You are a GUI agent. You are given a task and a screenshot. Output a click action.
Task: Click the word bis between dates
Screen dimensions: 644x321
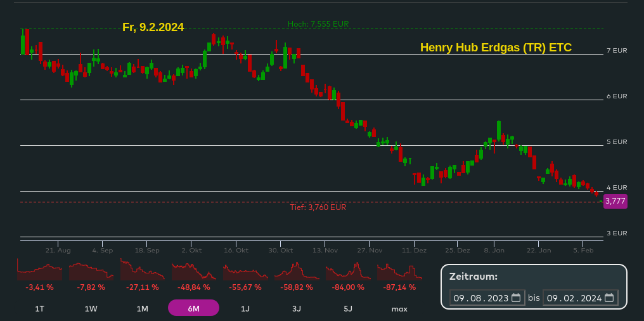coord(534,298)
